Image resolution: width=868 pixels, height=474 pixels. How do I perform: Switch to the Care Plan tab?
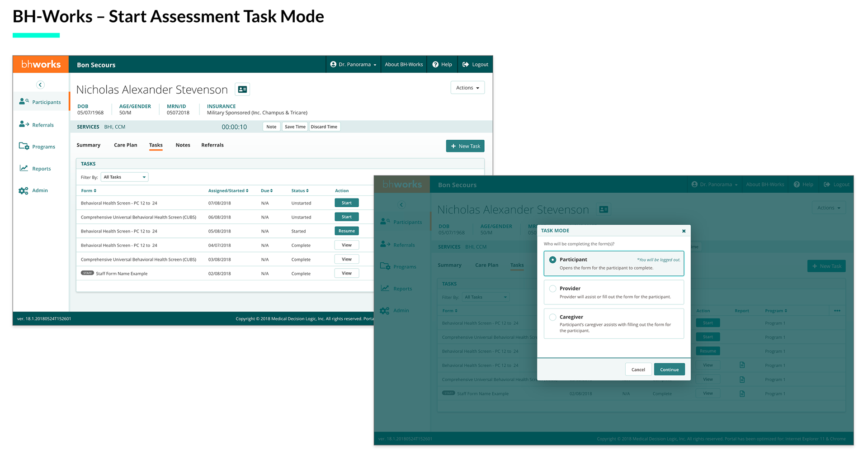(125, 145)
